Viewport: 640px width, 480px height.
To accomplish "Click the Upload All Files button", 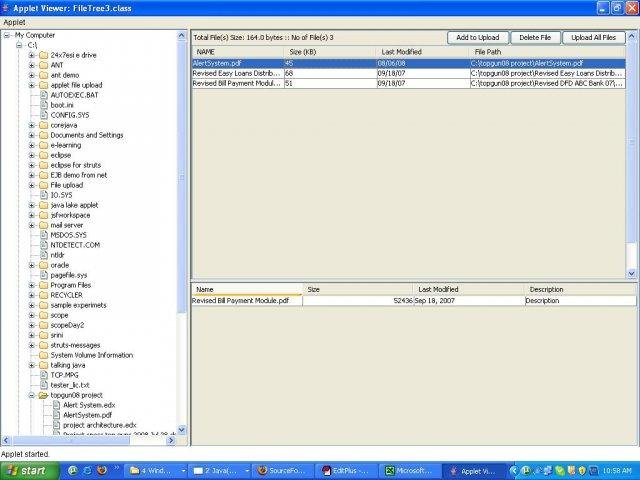I will click(593, 38).
